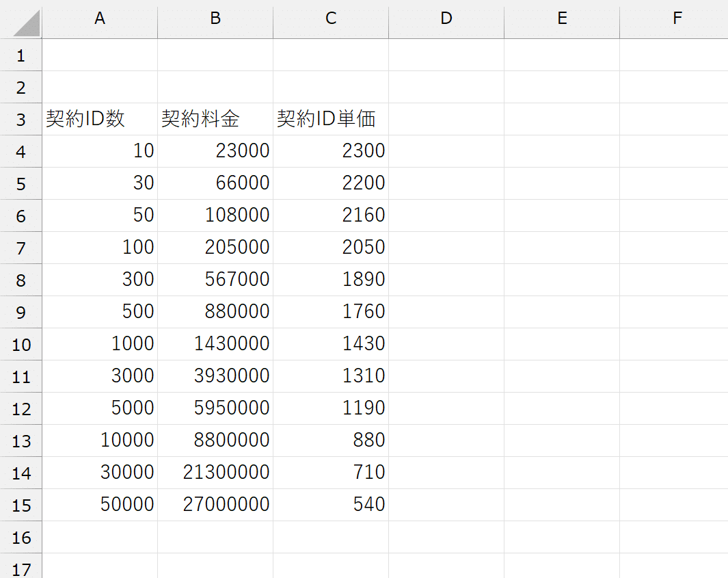Select cell with value 23000

[215, 151]
